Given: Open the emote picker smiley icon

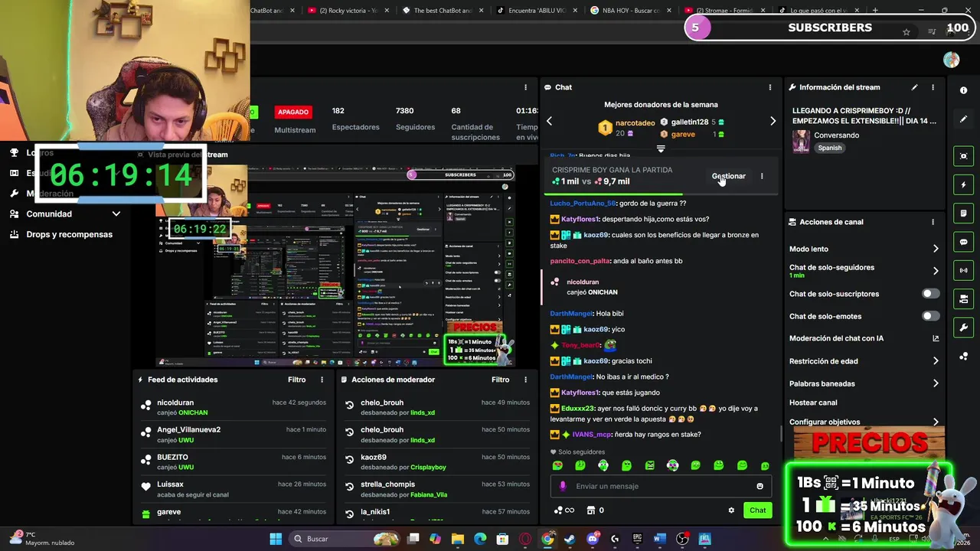Looking at the screenshot, I should click(x=759, y=486).
